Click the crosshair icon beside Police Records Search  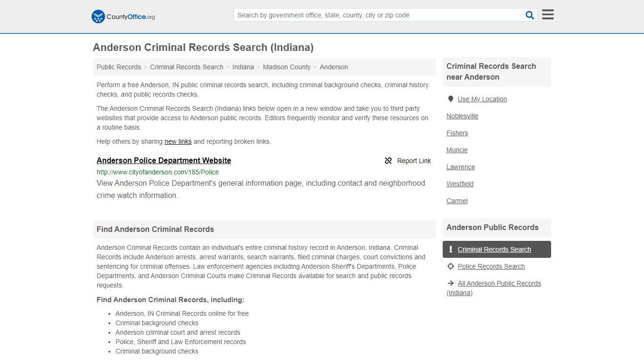click(x=451, y=266)
